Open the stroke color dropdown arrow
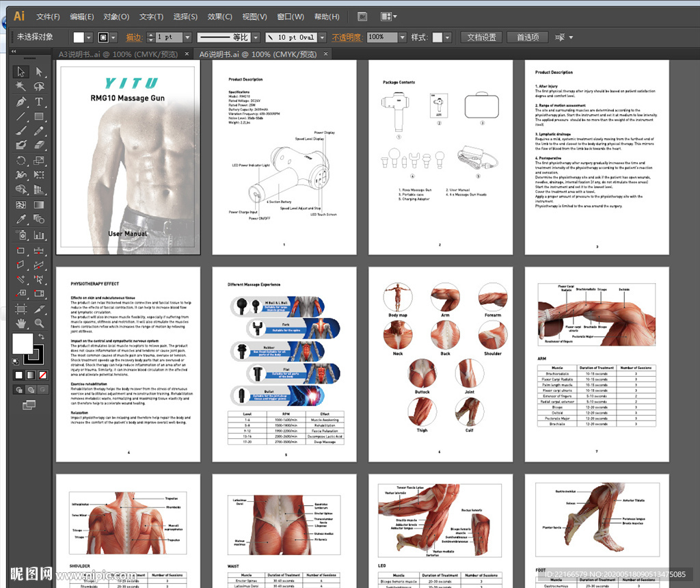 click(x=113, y=38)
